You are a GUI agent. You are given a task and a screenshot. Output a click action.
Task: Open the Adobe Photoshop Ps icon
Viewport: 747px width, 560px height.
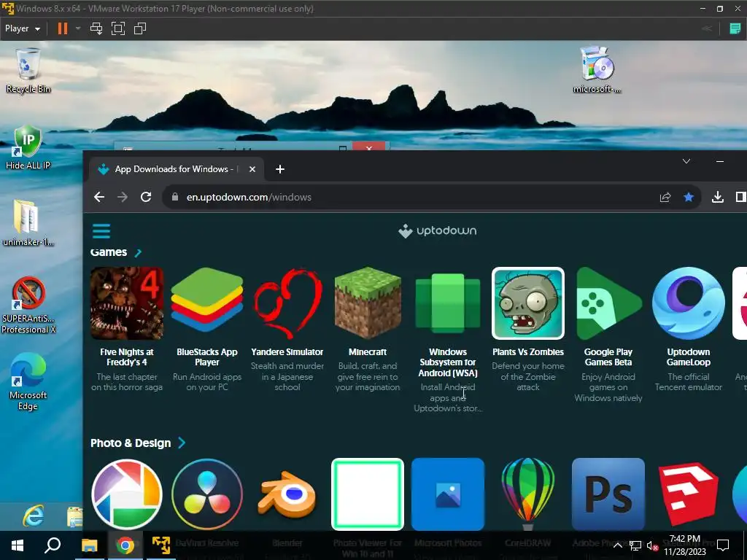pyautogui.click(x=608, y=494)
